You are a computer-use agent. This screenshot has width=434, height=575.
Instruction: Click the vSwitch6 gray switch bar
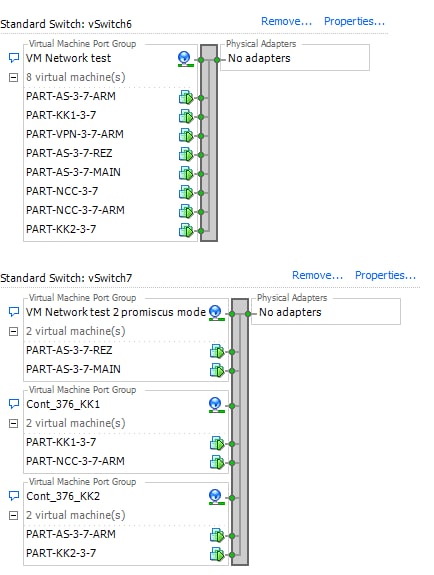(209, 143)
